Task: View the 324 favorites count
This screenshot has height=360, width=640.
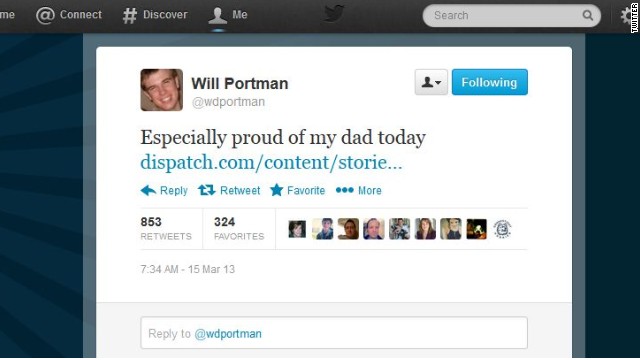Action: (x=239, y=229)
